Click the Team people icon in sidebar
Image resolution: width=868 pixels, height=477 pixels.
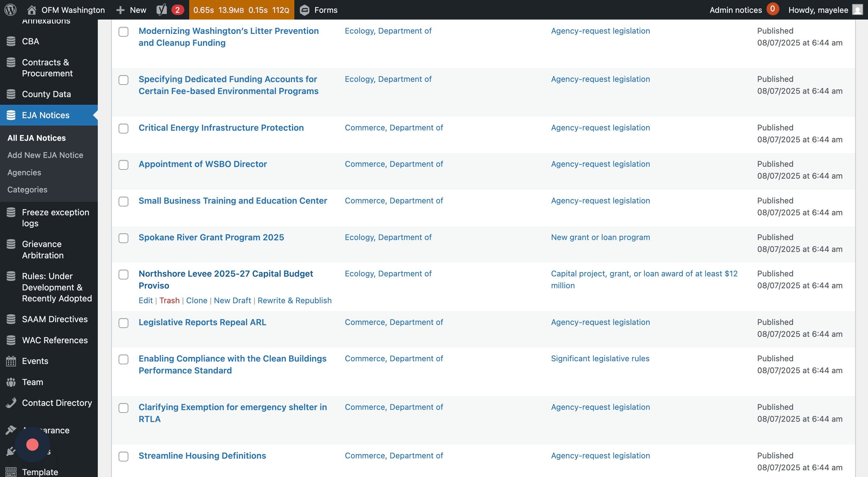[11, 382]
